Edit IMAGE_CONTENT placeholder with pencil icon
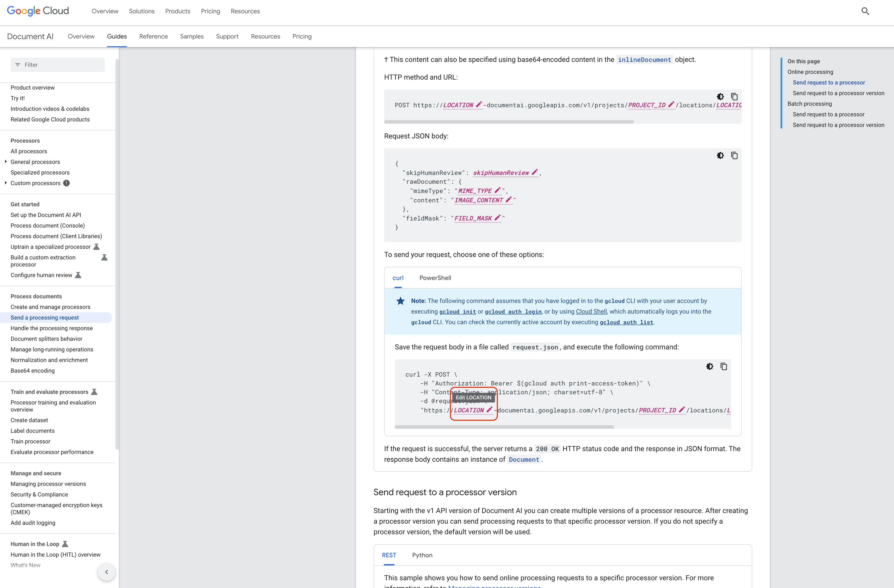Screen dimensions: 894x588 click(x=509, y=200)
